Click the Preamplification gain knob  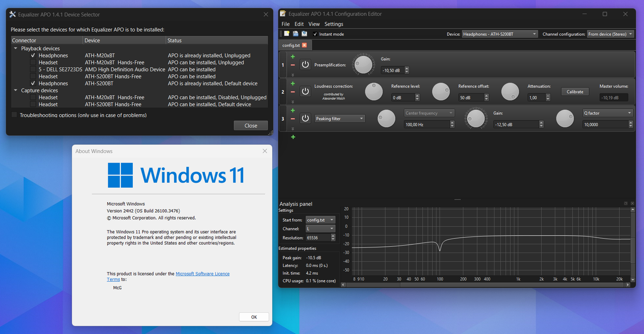point(363,65)
